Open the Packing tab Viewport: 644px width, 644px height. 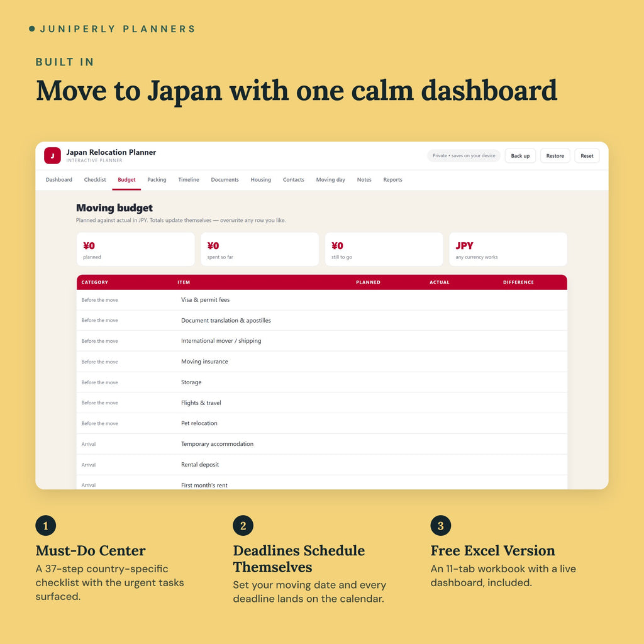click(157, 180)
